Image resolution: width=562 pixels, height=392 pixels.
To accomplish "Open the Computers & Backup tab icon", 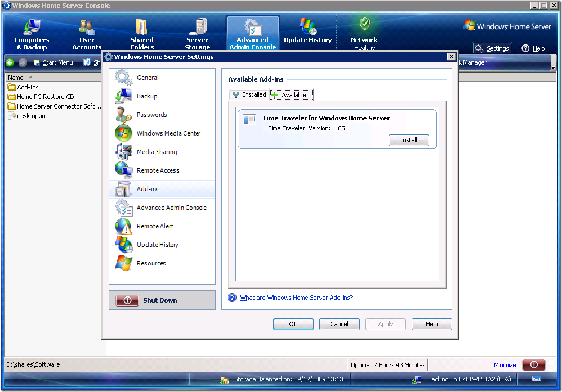I will (x=32, y=27).
